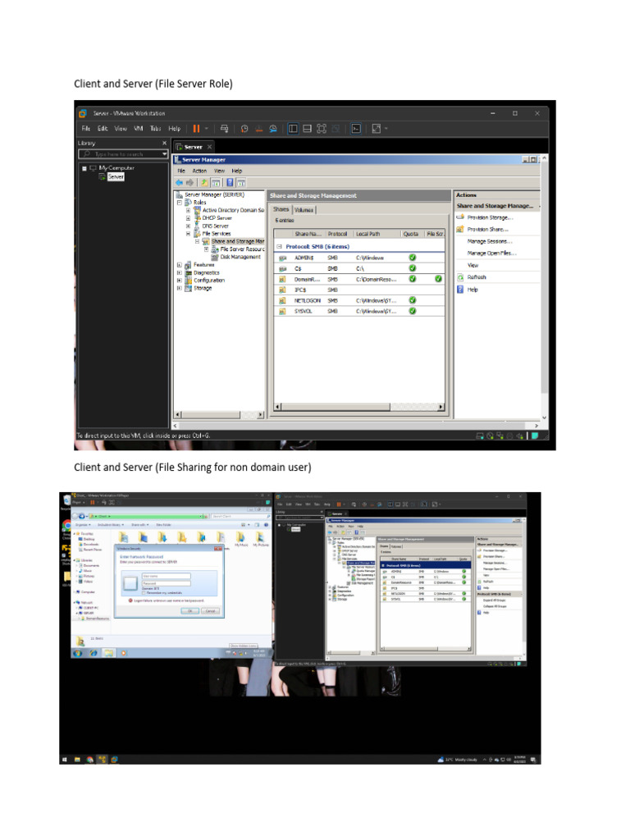Select SYSVOL share row in large list
Viewport: 630px width, 840px height.
click(359, 311)
